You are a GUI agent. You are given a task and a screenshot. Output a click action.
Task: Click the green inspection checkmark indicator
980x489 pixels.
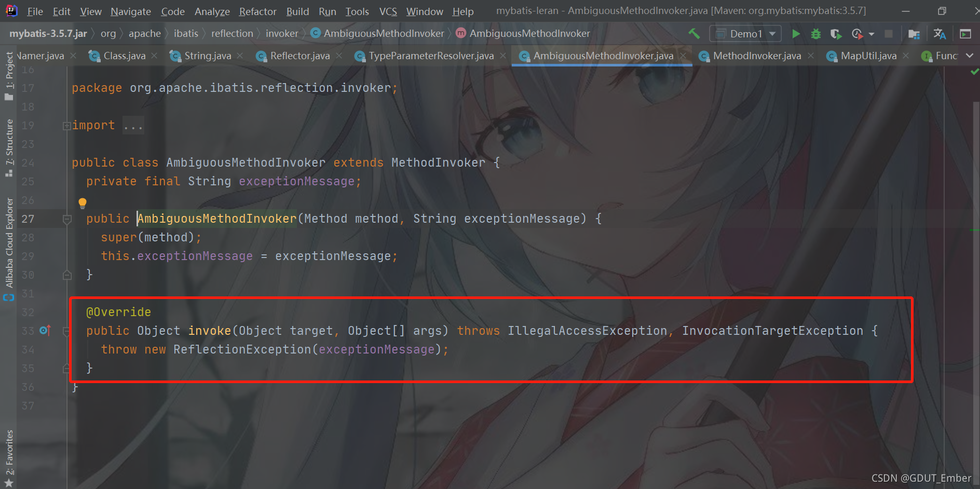click(974, 72)
